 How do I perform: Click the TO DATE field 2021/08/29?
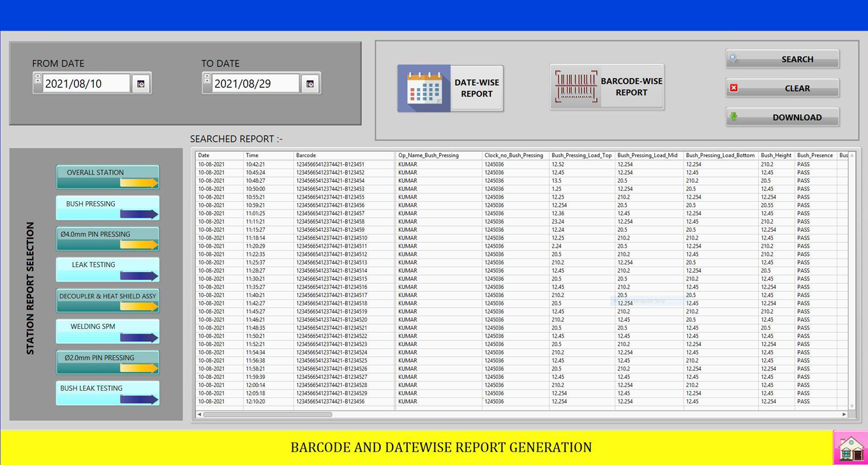(x=255, y=84)
